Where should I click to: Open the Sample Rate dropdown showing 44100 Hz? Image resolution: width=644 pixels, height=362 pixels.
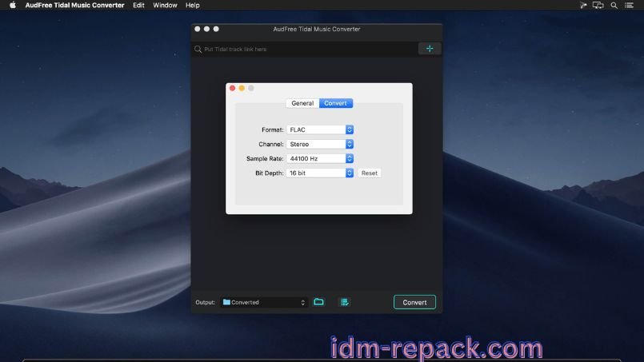[x=320, y=158]
